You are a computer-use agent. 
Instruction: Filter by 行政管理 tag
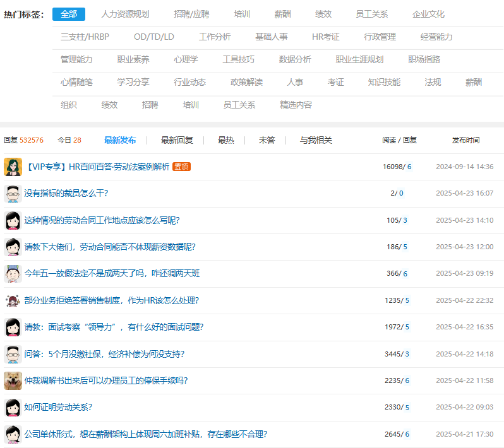coord(380,37)
